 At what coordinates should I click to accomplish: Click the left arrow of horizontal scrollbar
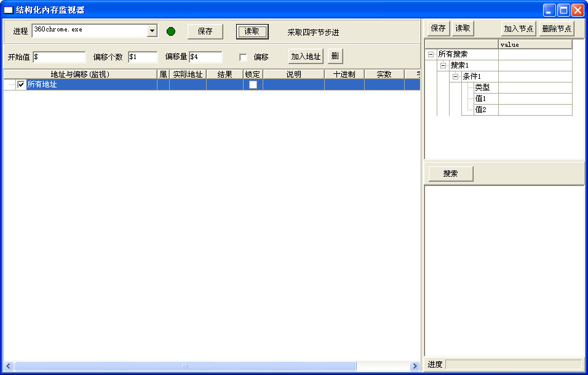(x=8, y=366)
